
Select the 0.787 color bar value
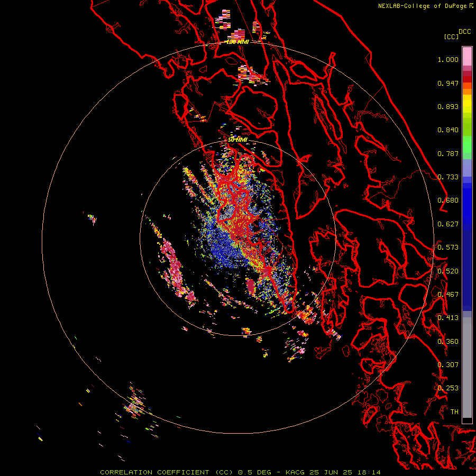[448, 153]
